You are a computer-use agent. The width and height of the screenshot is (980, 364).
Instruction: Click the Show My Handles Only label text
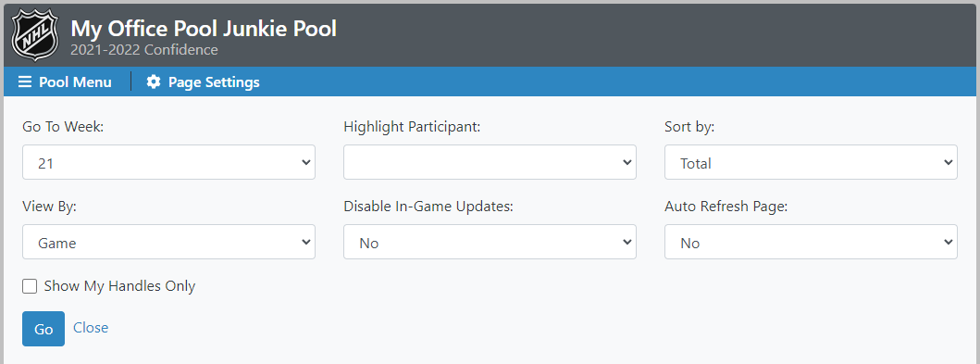click(119, 286)
